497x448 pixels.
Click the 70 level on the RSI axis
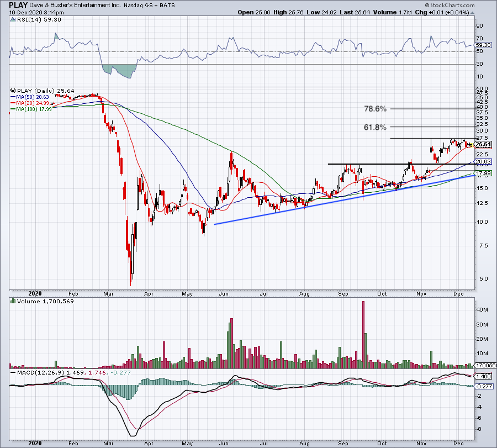point(479,38)
